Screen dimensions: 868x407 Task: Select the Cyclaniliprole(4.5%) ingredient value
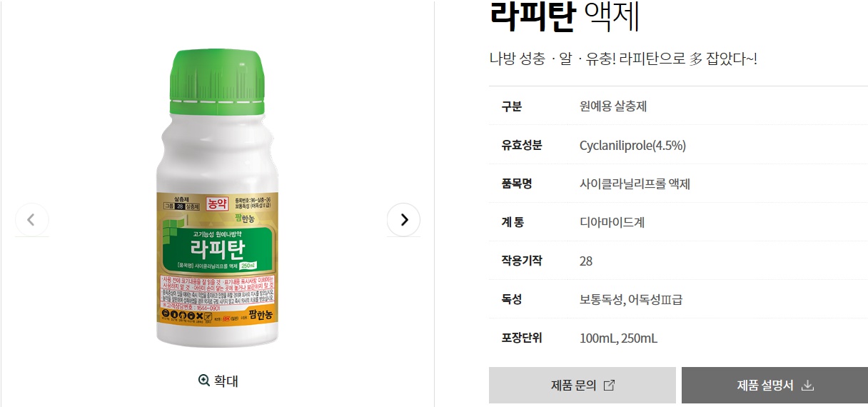(632, 146)
